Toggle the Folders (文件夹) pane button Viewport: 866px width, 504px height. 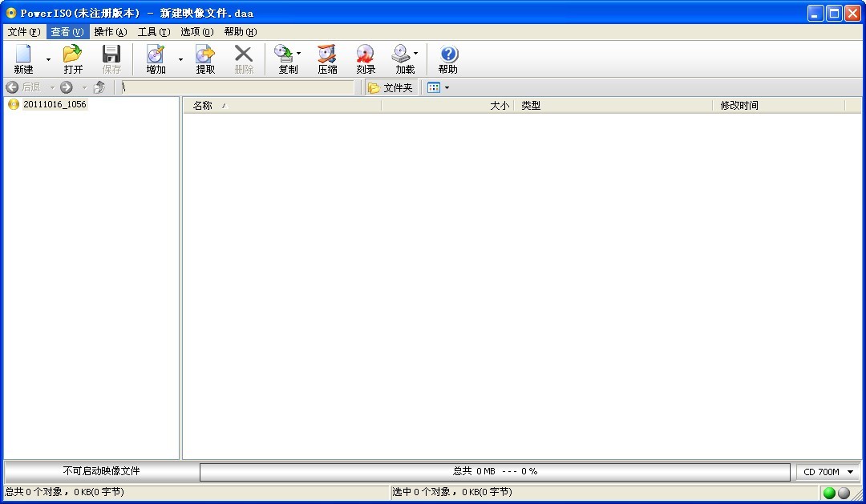(x=391, y=87)
